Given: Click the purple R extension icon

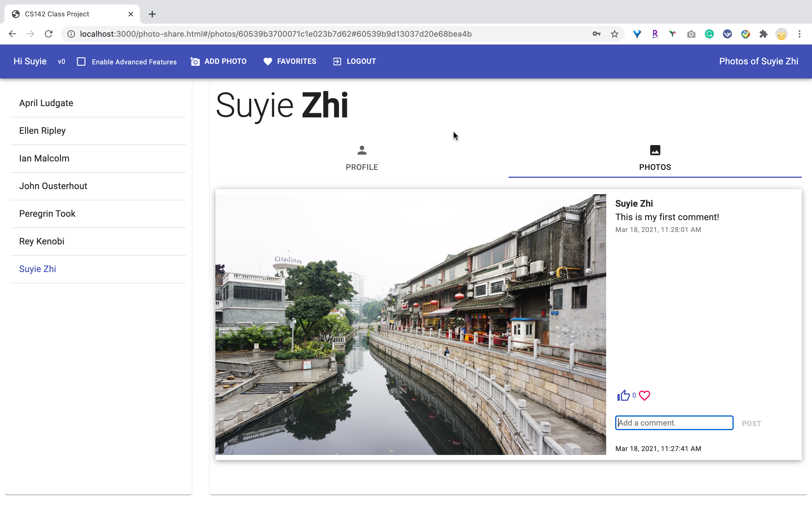Looking at the screenshot, I should [655, 34].
